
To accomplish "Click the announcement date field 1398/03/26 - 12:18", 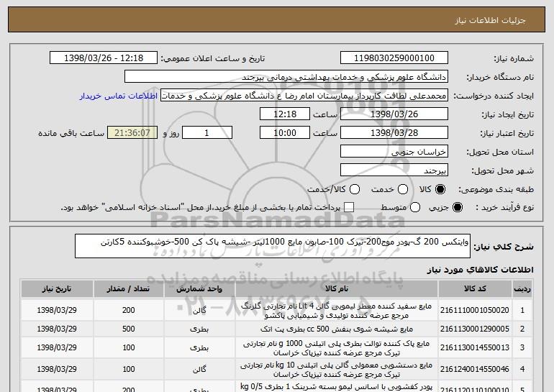I will point(104,58).
